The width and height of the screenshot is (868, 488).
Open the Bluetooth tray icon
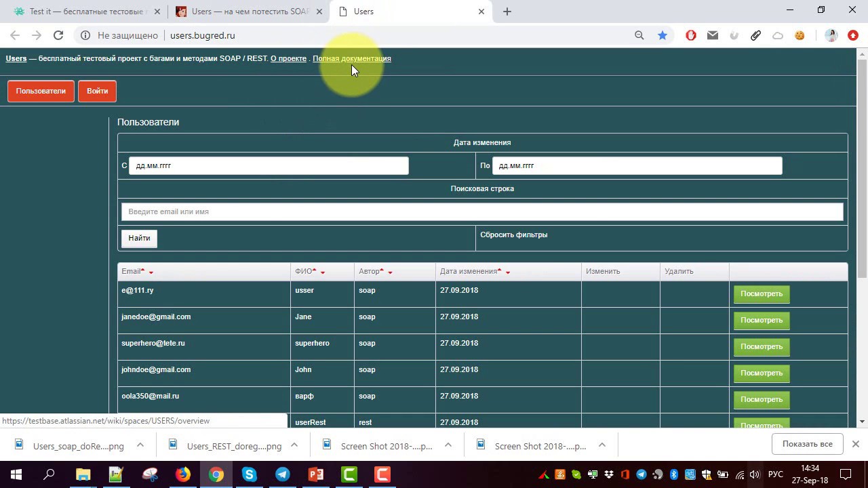tap(674, 474)
